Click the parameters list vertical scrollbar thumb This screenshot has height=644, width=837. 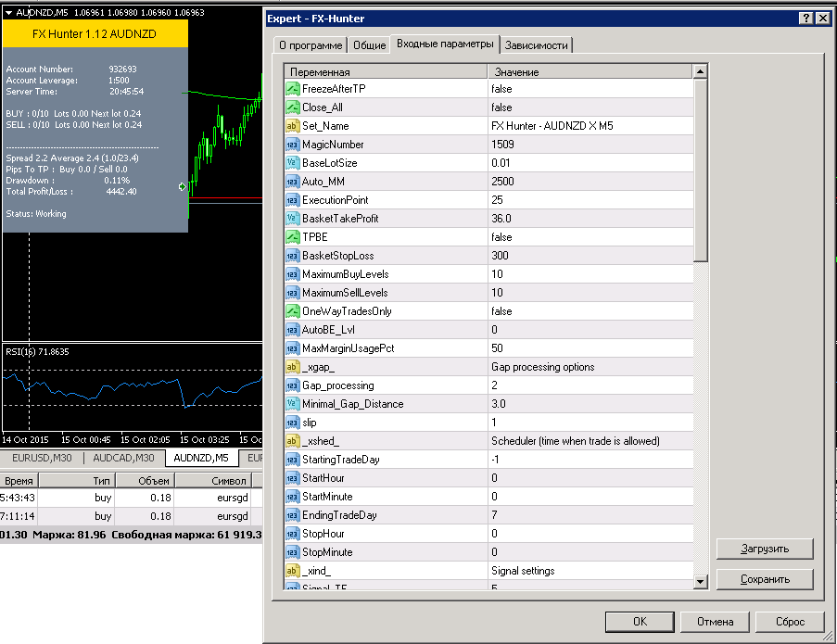pos(701,170)
